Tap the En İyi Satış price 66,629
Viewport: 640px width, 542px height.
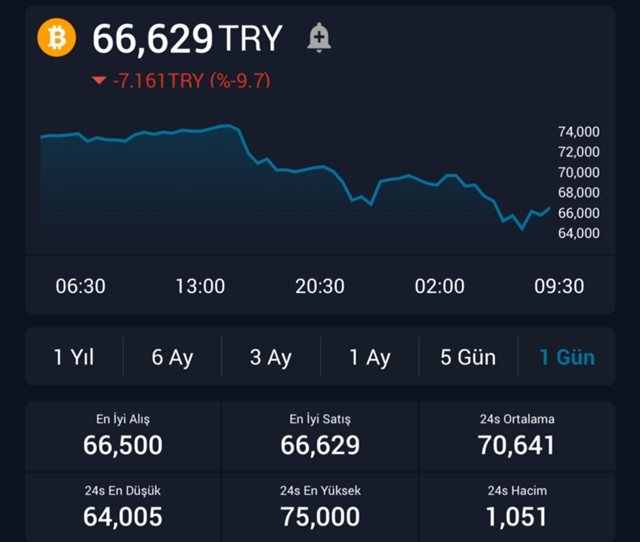[320, 445]
